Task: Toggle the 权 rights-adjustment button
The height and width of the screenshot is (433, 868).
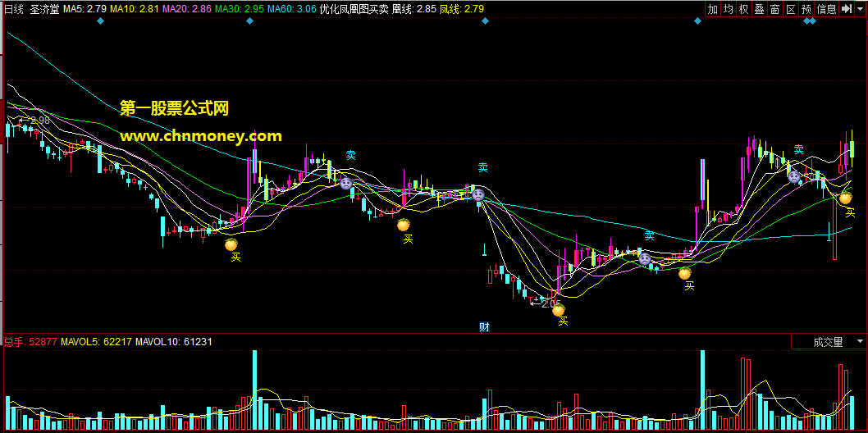Action: (744, 9)
